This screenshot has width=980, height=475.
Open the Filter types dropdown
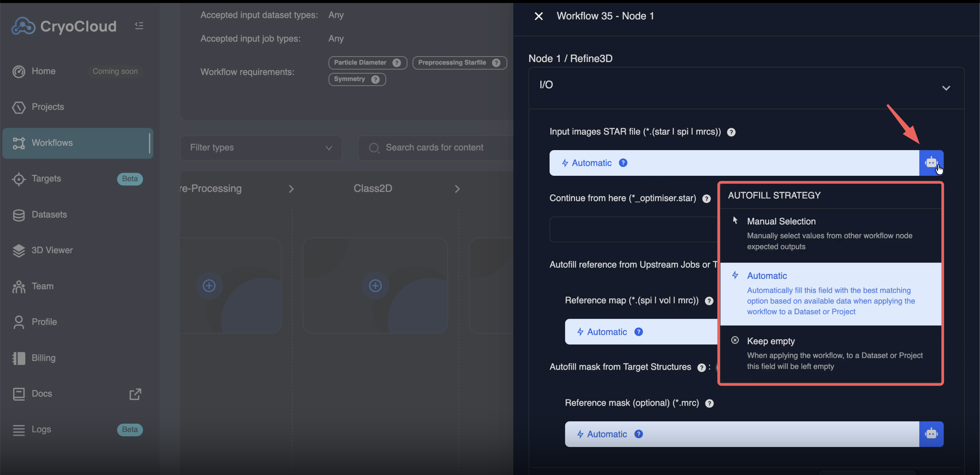(261, 148)
